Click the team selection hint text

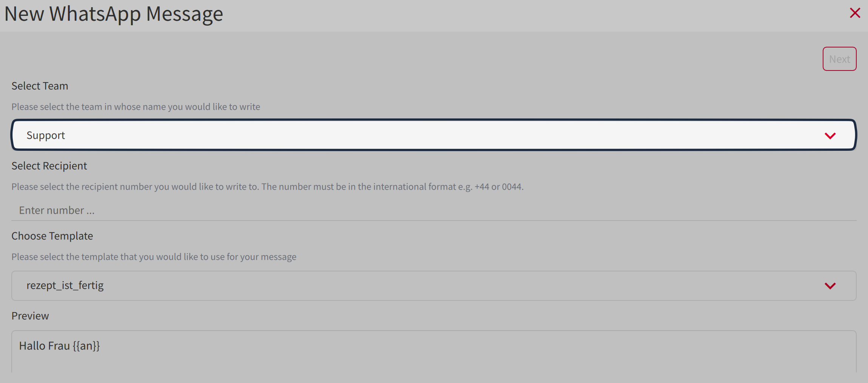135,107
